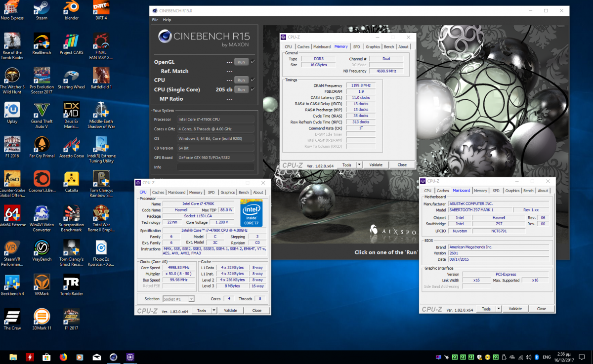Open the 3DMark 11 desktop icon

click(42, 321)
